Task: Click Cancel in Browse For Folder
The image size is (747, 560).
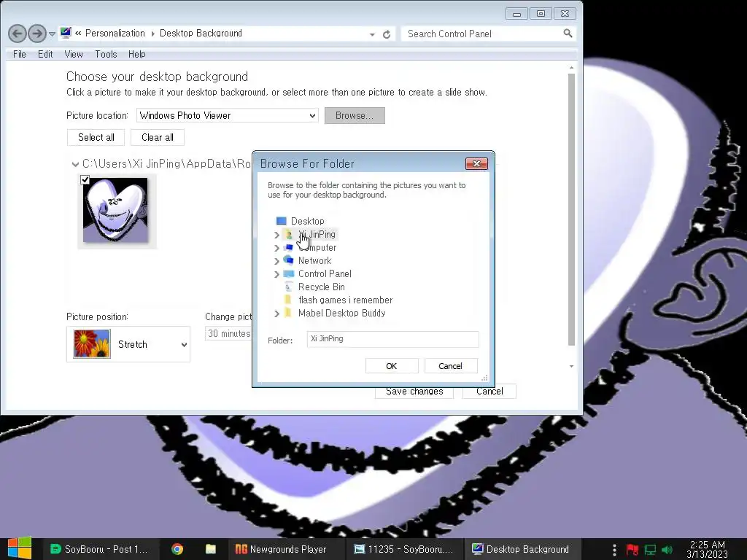Action: [450, 366]
